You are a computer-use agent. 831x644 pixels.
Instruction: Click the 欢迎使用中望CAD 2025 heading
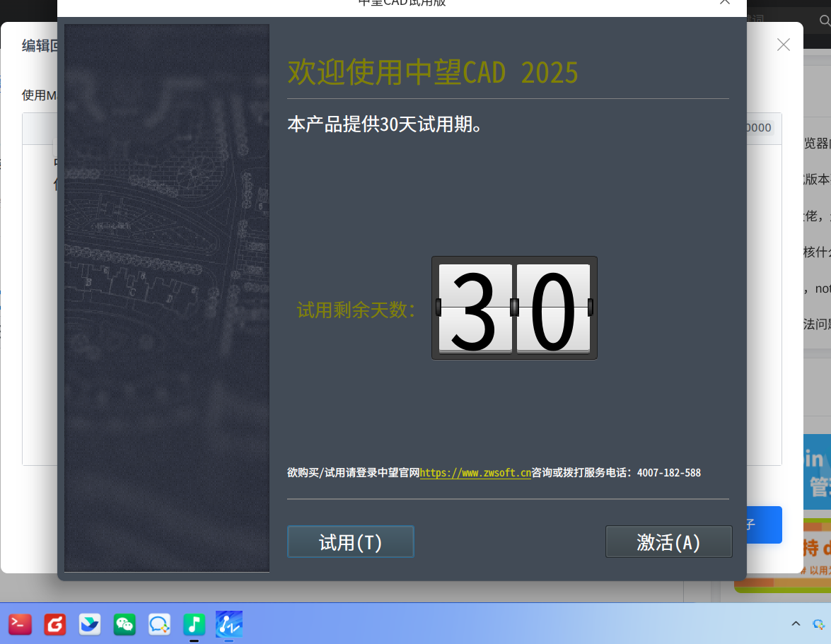click(x=432, y=73)
